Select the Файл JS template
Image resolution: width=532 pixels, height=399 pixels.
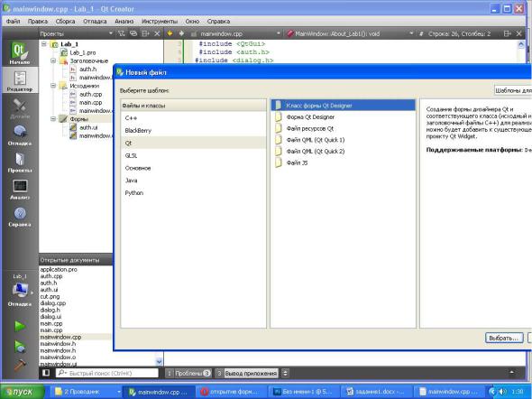point(343,163)
